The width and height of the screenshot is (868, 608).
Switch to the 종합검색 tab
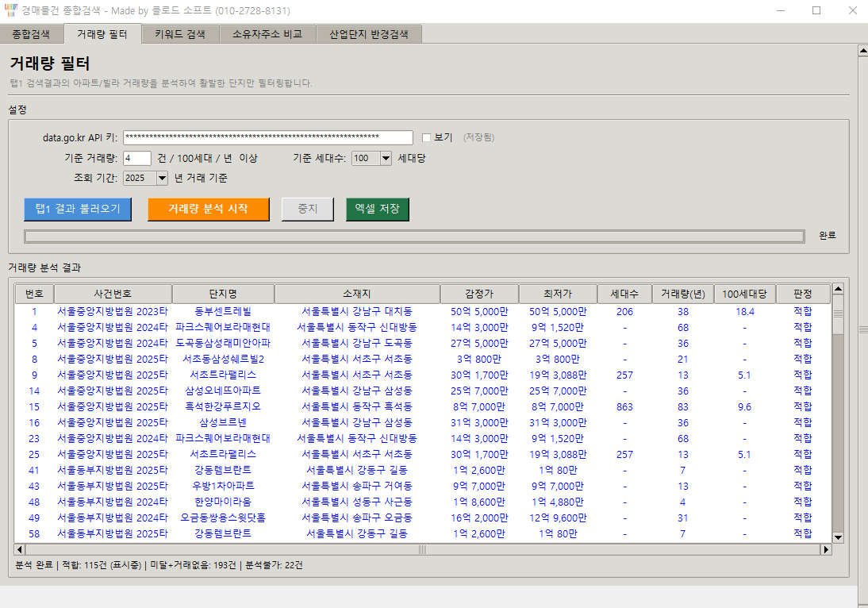31,34
